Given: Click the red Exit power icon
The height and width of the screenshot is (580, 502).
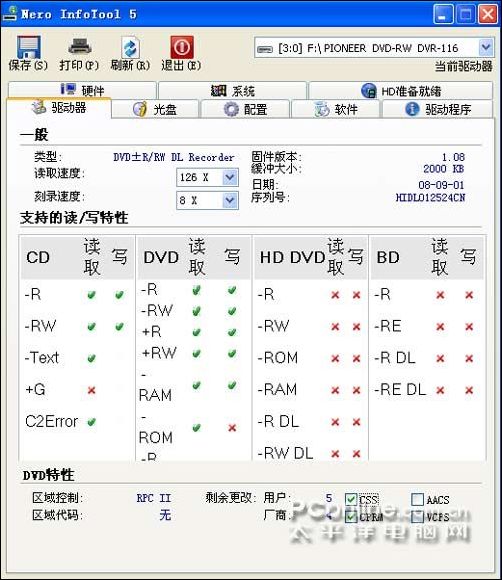Looking at the screenshot, I should tap(182, 47).
